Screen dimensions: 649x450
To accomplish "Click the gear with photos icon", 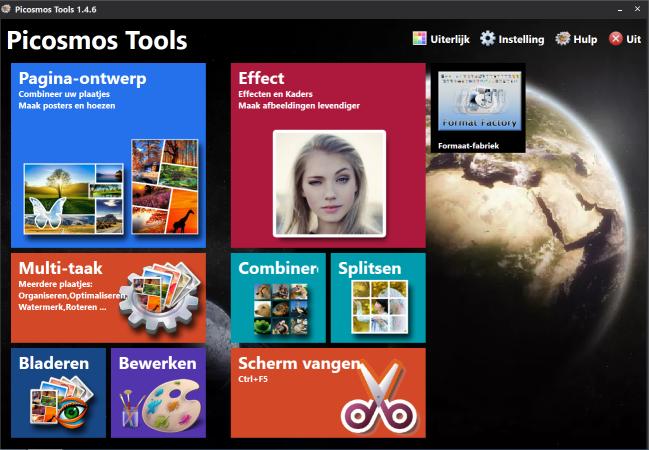I will [x=161, y=297].
